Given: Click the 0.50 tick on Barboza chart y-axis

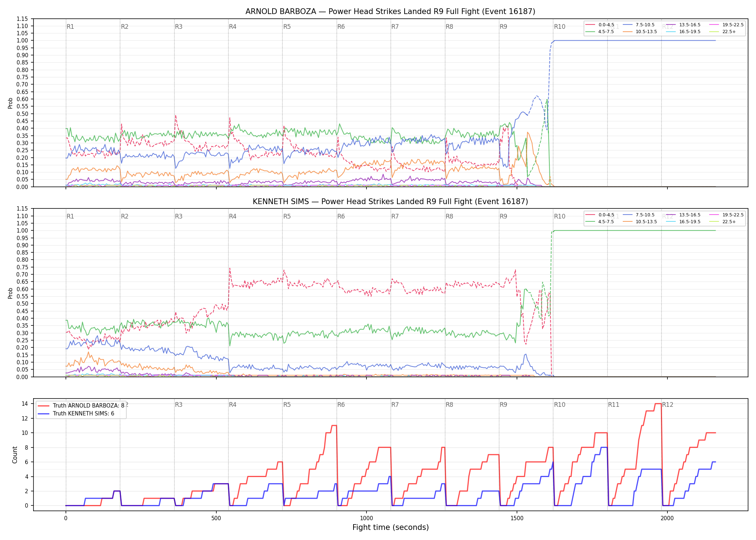Looking at the screenshot, I should click(22, 114).
